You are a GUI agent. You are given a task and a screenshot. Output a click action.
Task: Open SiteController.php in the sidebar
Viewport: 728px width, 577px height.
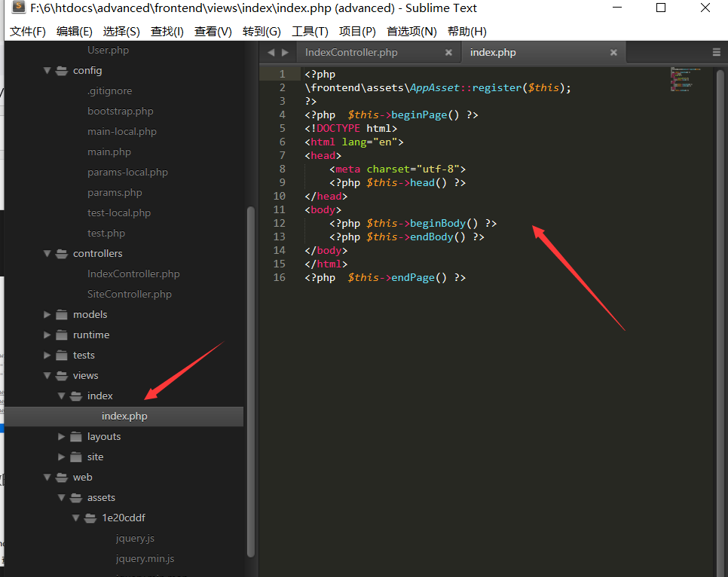tap(130, 295)
